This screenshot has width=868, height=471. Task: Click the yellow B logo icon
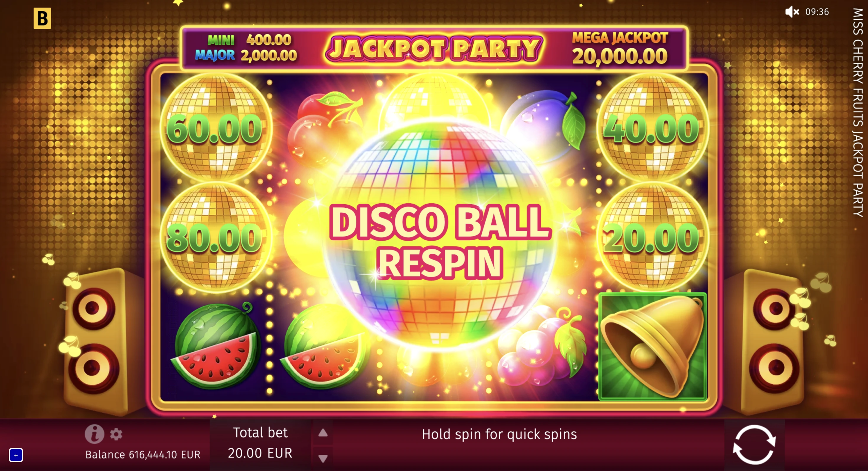42,18
